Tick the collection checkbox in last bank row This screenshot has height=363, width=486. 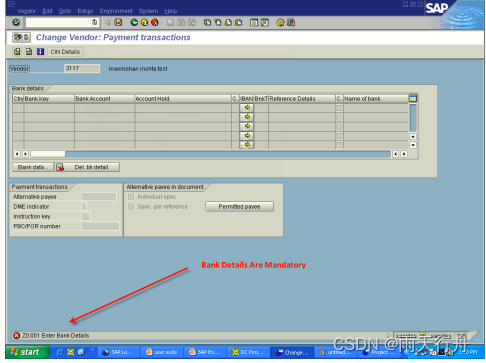click(339, 145)
